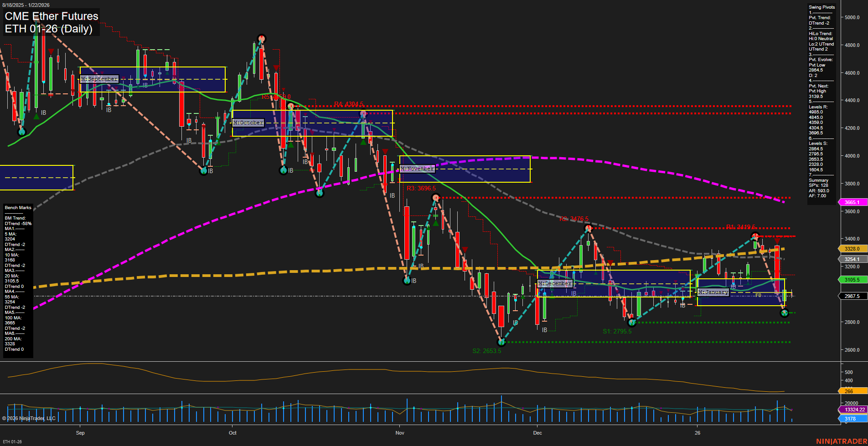Click the M:December monthly box label

click(554, 283)
